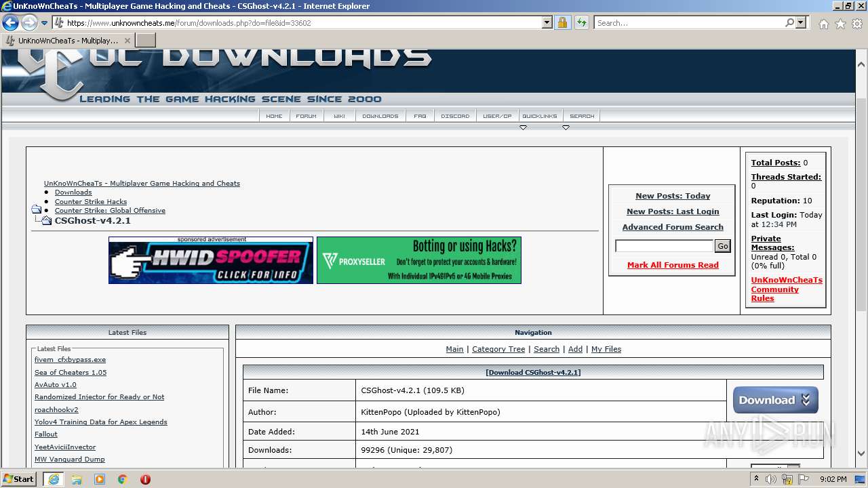
Task: Open Sea of Cheaters 1.05 file
Action: tap(71, 372)
